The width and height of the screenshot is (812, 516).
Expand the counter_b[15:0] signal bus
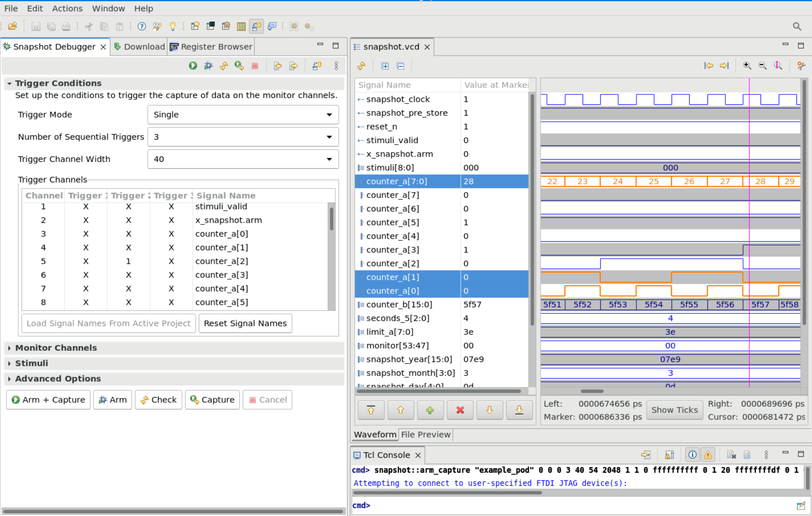point(361,305)
